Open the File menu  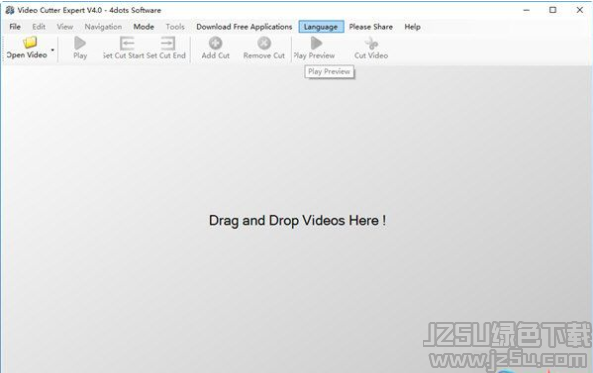coord(15,26)
